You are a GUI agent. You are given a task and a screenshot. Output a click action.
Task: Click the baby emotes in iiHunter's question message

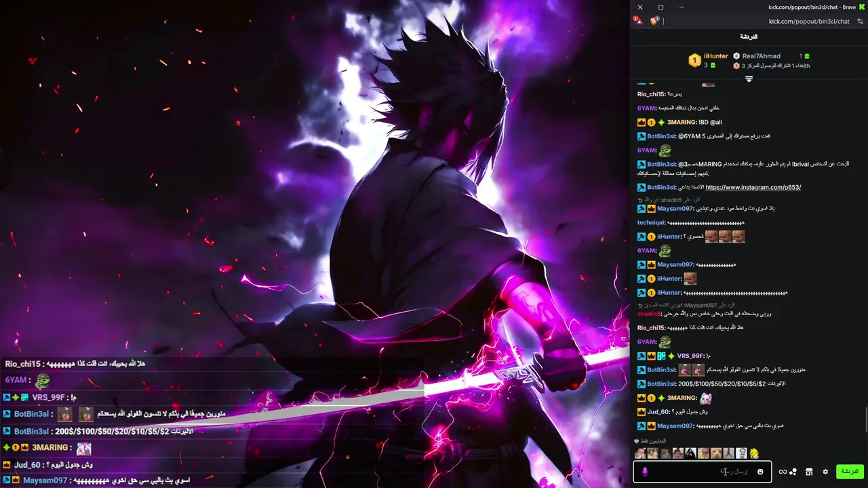pos(725,237)
